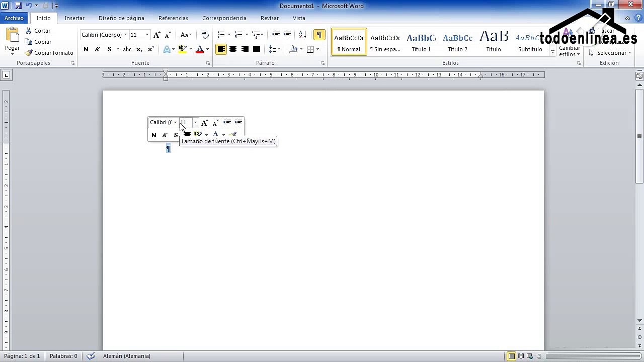Click the borders button
Image resolution: width=644 pixels, height=362 pixels.
point(310,49)
